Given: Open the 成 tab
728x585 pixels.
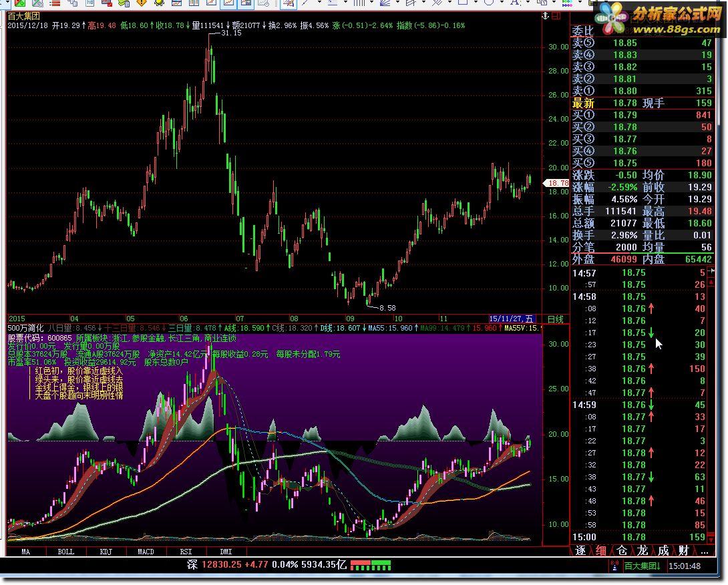Looking at the screenshot, I should tap(663, 551).
